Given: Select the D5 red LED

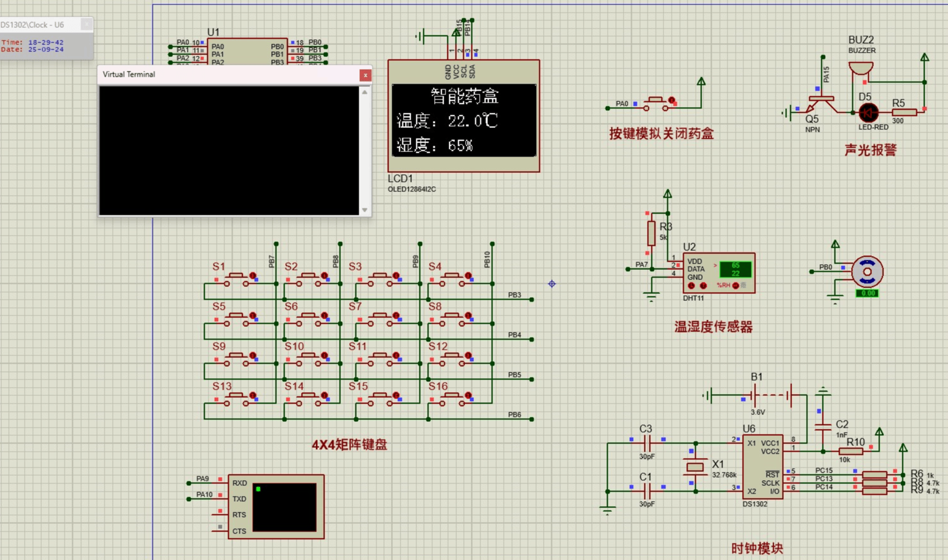Looking at the screenshot, I should click(x=868, y=113).
